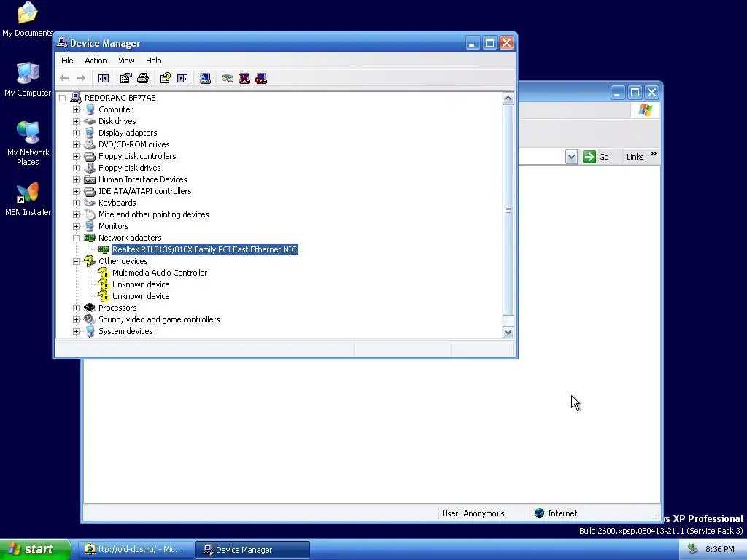Screen dimensions: 747x560
Task: Click the Device Manager vertical scrollbar thumb
Action: [x=508, y=210]
